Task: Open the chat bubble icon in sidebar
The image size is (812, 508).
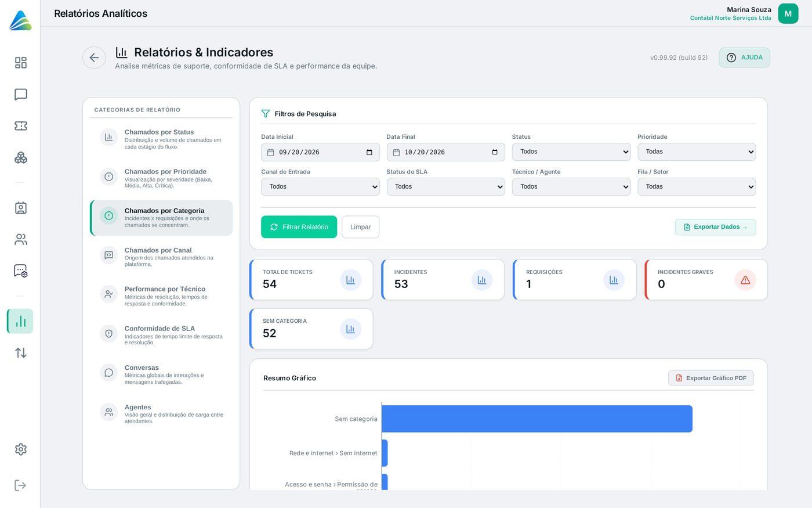Action: tap(21, 95)
